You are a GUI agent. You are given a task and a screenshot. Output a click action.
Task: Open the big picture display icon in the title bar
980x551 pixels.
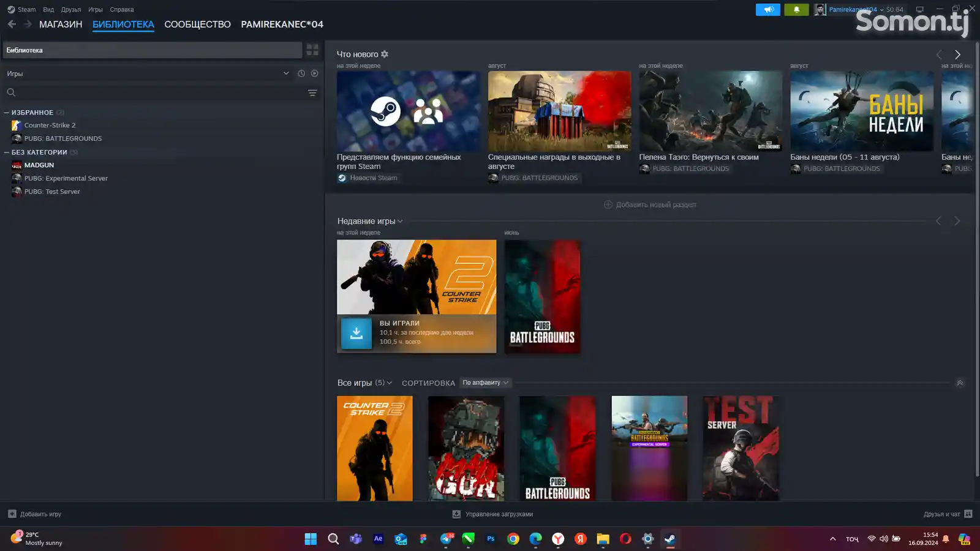[919, 9]
